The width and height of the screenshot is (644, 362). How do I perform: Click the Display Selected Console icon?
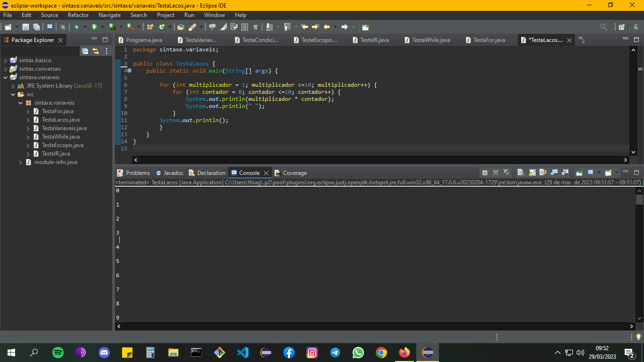[x=590, y=173]
